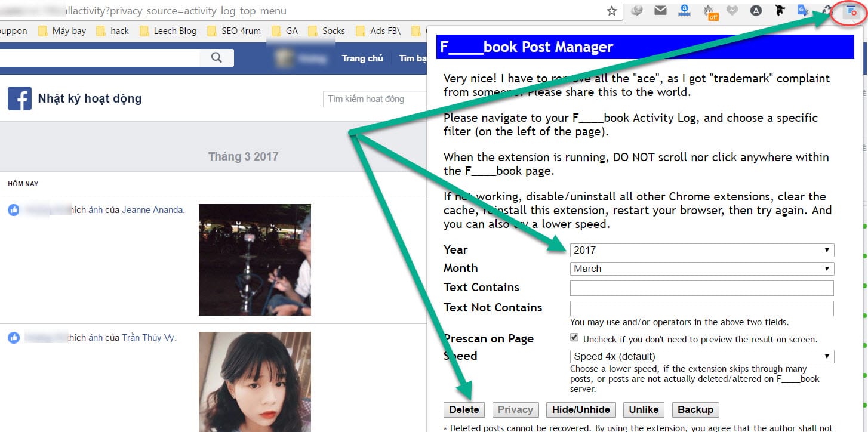Open the Leech Blog bookmark folder

click(x=168, y=31)
